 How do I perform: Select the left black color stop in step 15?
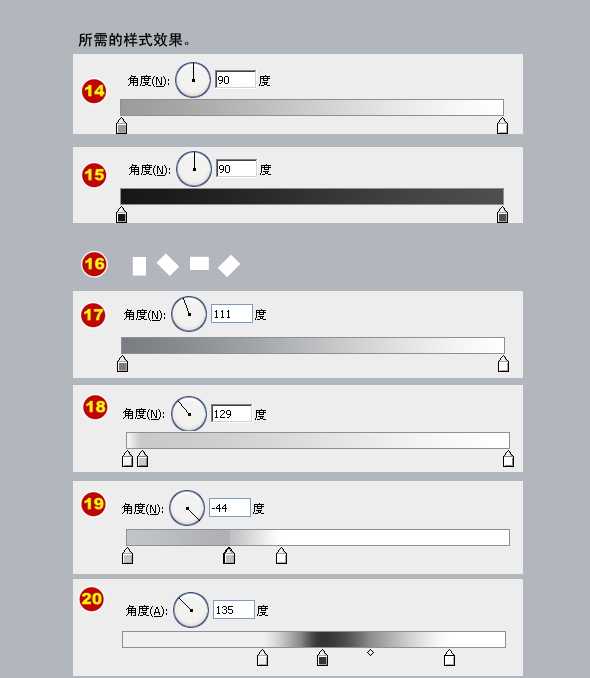click(122, 215)
